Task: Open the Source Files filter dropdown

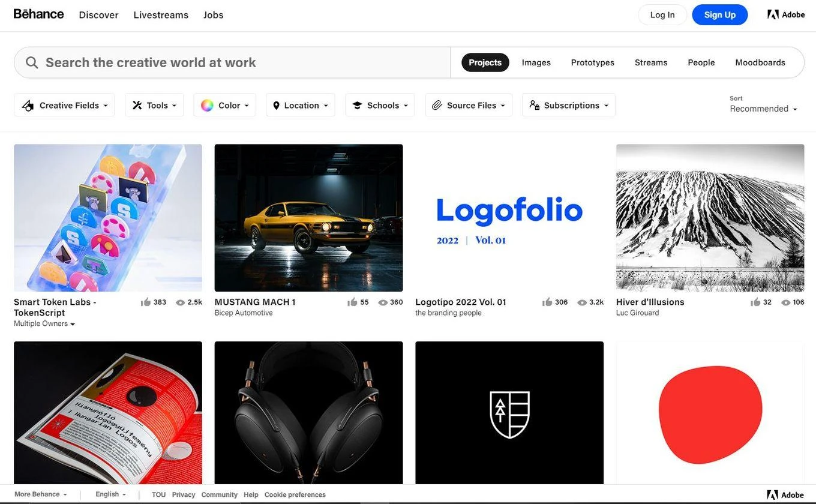Action: pos(469,105)
